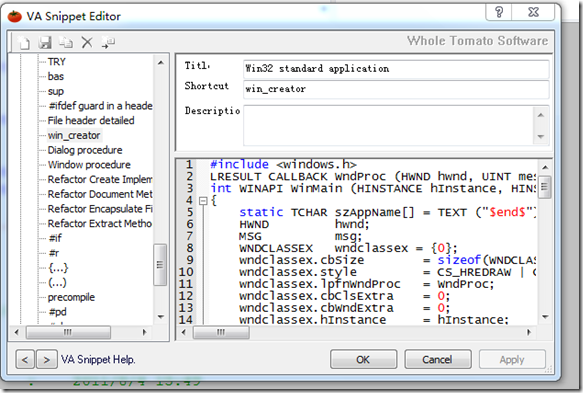This screenshot has width=583, height=393.
Task: Click the snippet list horizontal scroll left arrow
Action: (16, 332)
